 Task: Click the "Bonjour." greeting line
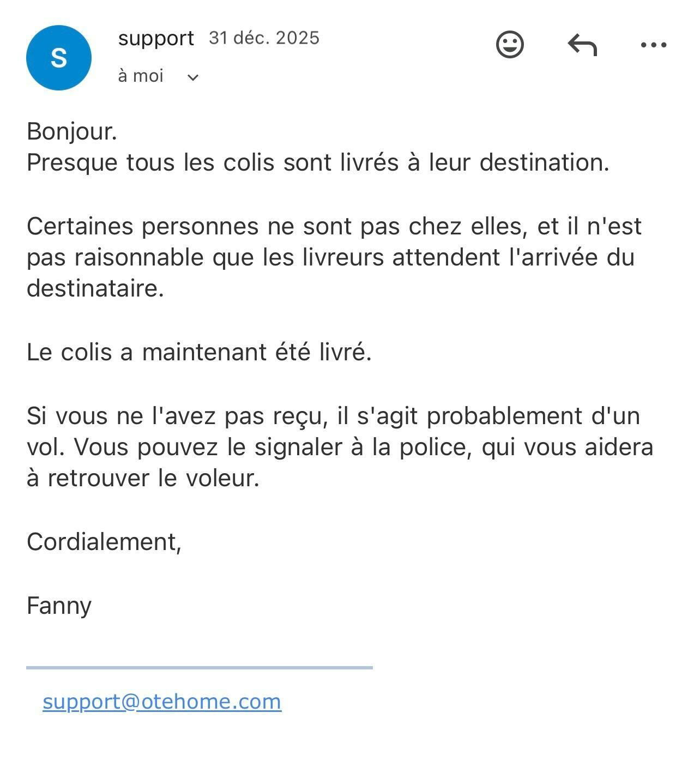(72, 131)
